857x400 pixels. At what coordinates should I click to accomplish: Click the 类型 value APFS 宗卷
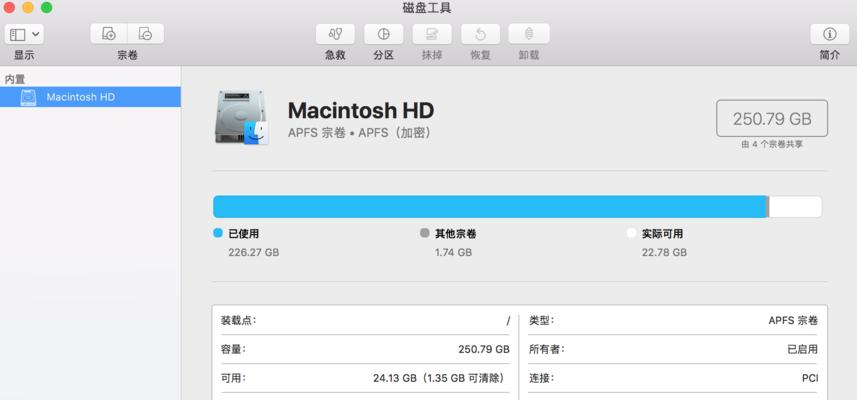793,321
